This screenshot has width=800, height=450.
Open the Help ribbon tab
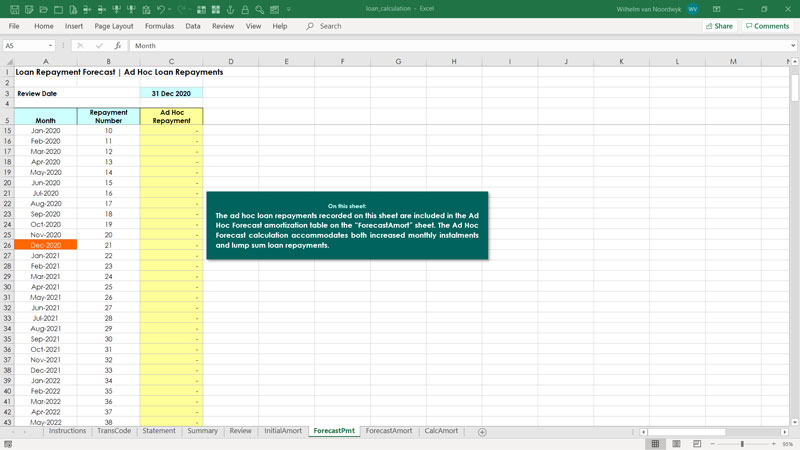(280, 26)
